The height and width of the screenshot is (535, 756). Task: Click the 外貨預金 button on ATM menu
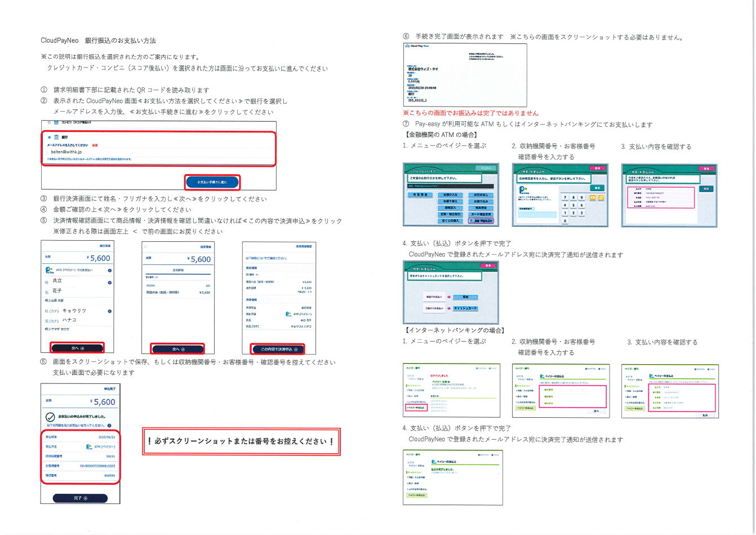[420, 194]
